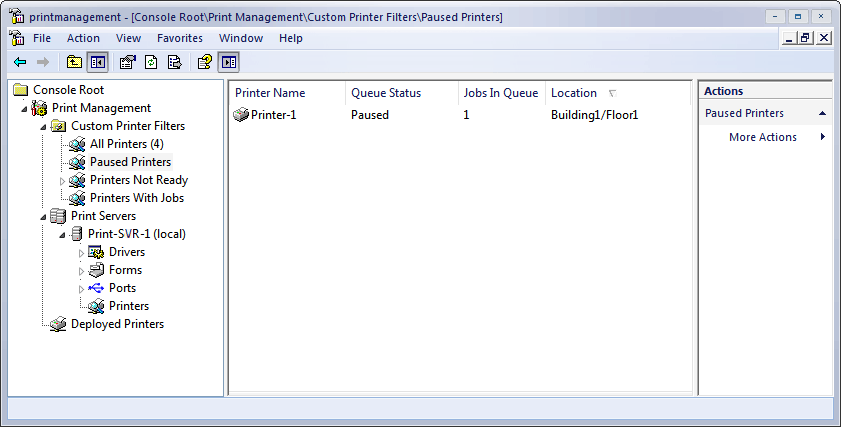
Task: Select Custom Printer Filters node
Action: tap(128, 126)
